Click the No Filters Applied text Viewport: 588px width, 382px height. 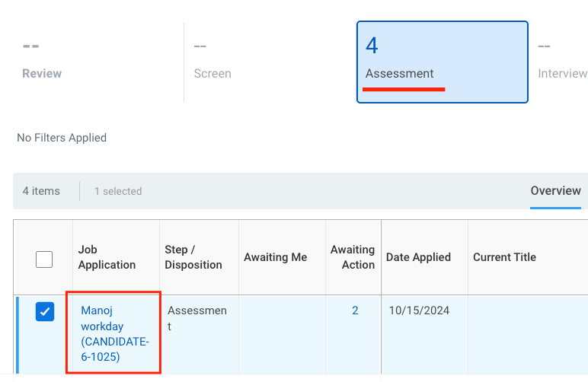click(62, 138)
